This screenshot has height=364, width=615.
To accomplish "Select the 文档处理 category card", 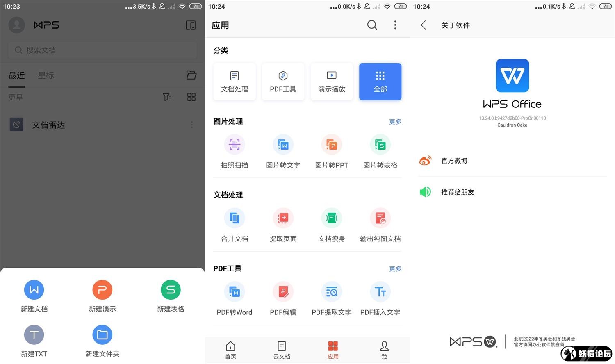I will pos(235,82).
